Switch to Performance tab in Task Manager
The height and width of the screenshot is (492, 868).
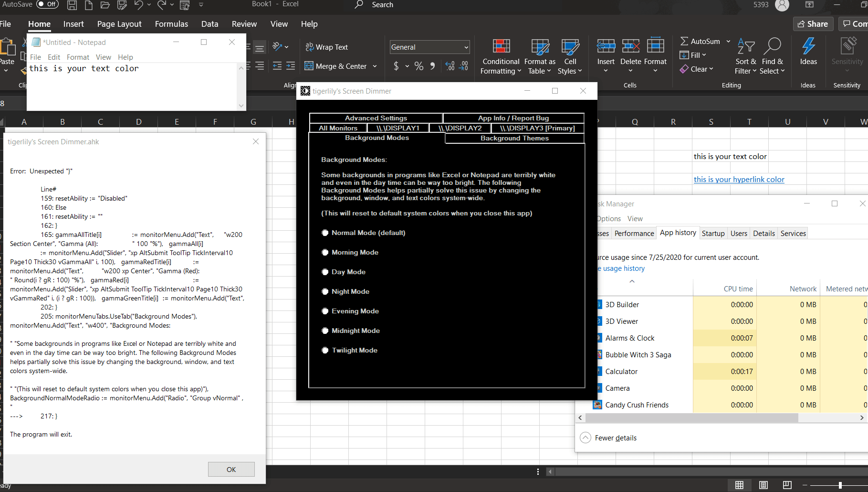point(634,233)
